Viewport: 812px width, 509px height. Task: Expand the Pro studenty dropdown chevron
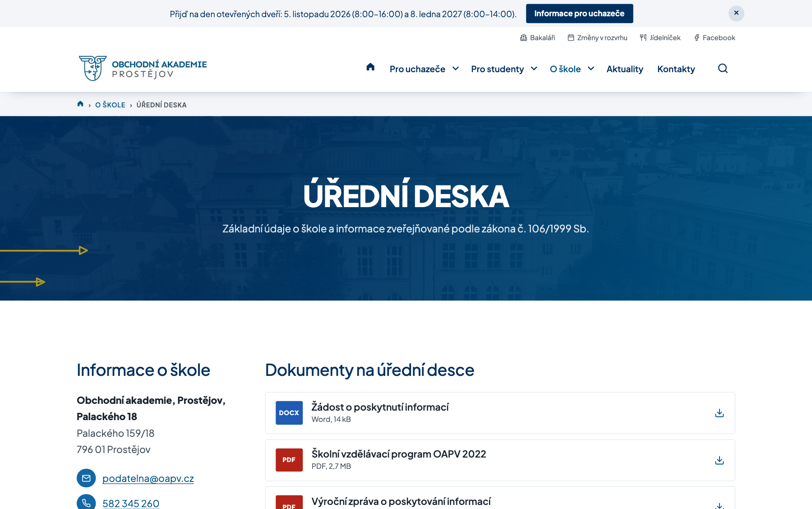pyautogui.click(x=534, y=69)
